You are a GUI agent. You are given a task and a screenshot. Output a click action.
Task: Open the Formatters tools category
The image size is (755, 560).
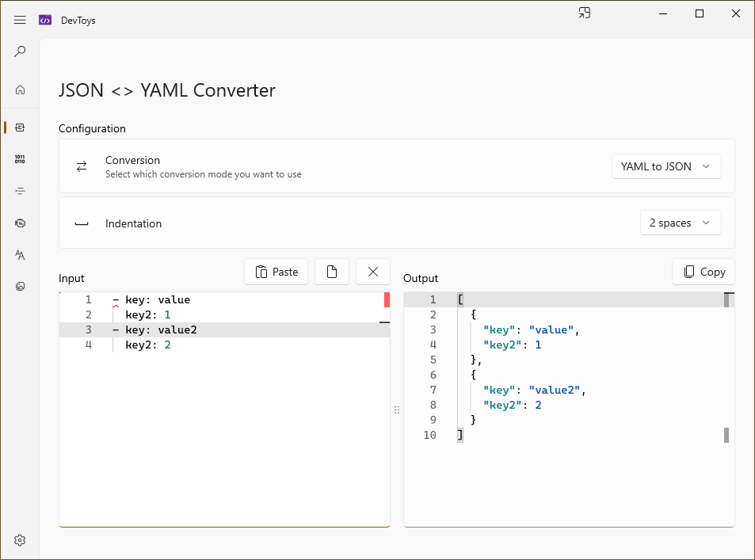(20, 191)
